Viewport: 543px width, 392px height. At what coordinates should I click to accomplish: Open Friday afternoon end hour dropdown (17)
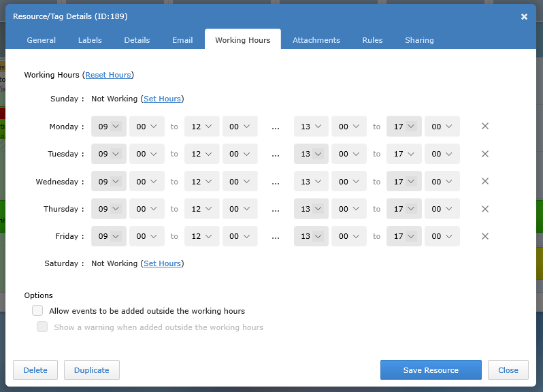(x=404, y=236)
